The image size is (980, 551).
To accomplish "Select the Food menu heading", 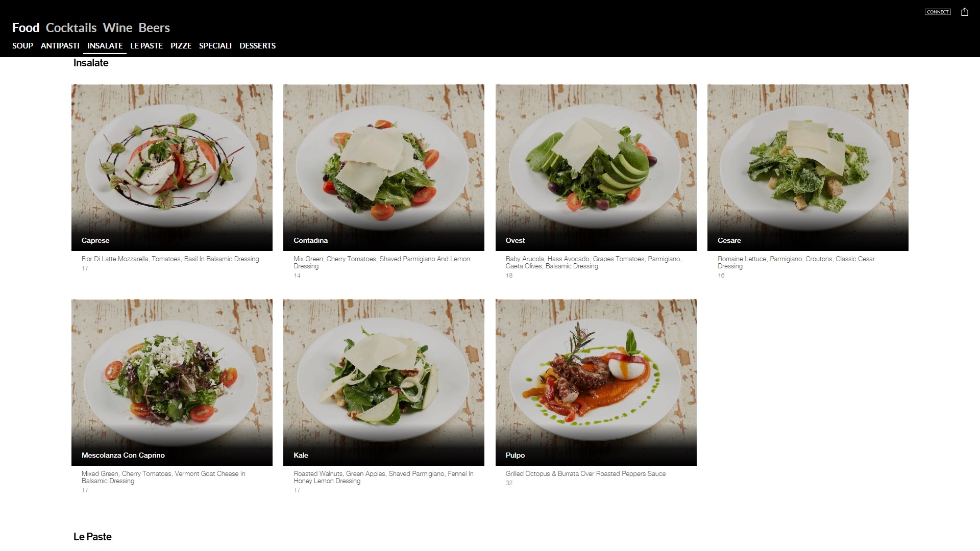I will pyautogui.click(x=26, y=28).
